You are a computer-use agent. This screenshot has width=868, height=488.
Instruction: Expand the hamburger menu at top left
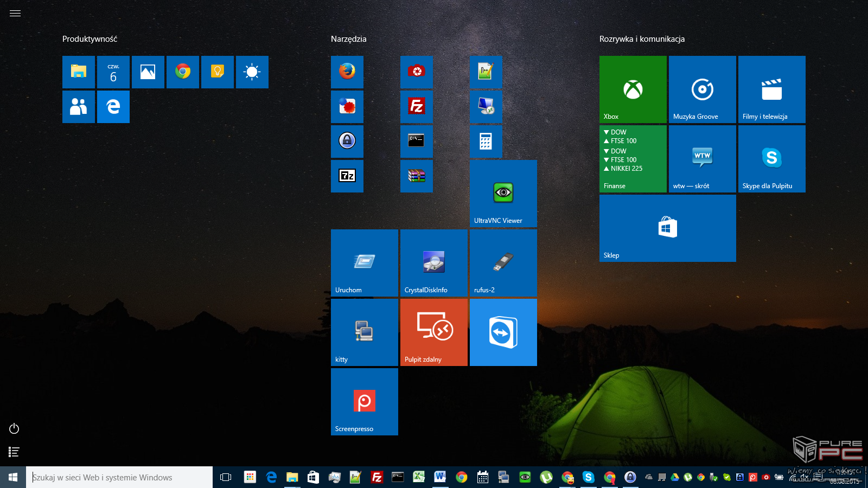(15, 14)
